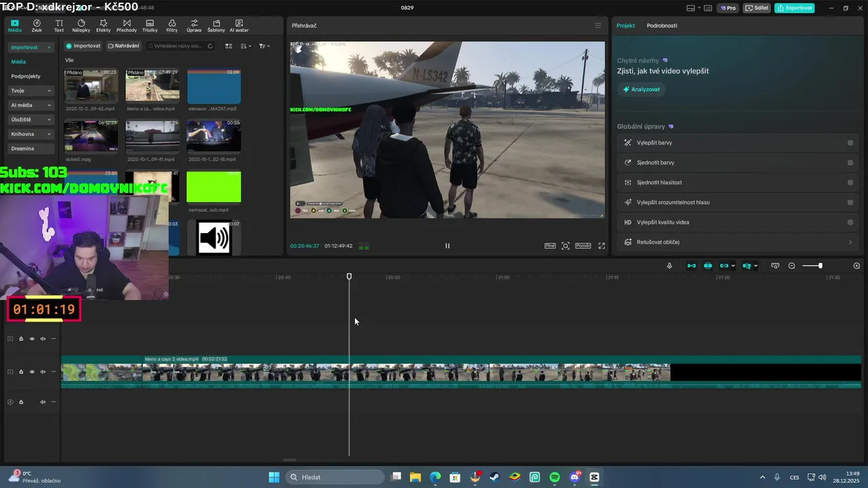Viewport: 868px width, 488px height.
Task: Switch media library to grid view icon
Action: (x=229, y=46)
